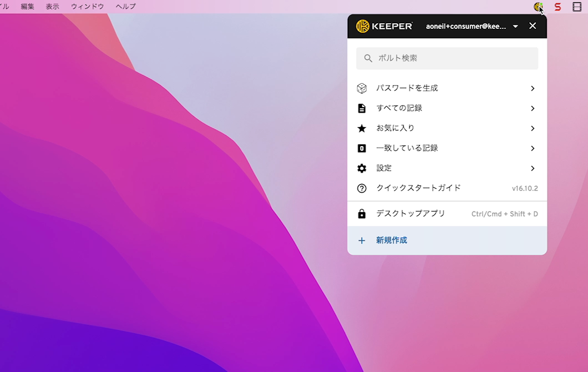Click the document icon for all records
This screenshot has width=588, height=372.
[362, 108]
